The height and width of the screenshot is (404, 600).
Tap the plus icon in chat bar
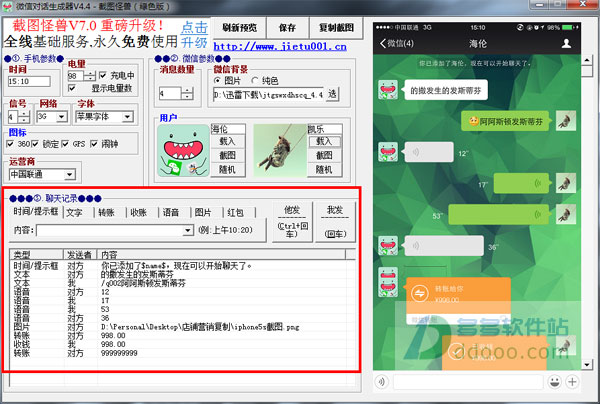pos(572,381)
